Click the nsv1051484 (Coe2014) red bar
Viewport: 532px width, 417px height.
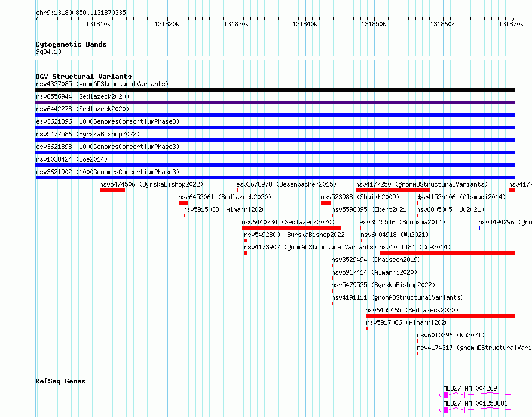pos(447,253)
